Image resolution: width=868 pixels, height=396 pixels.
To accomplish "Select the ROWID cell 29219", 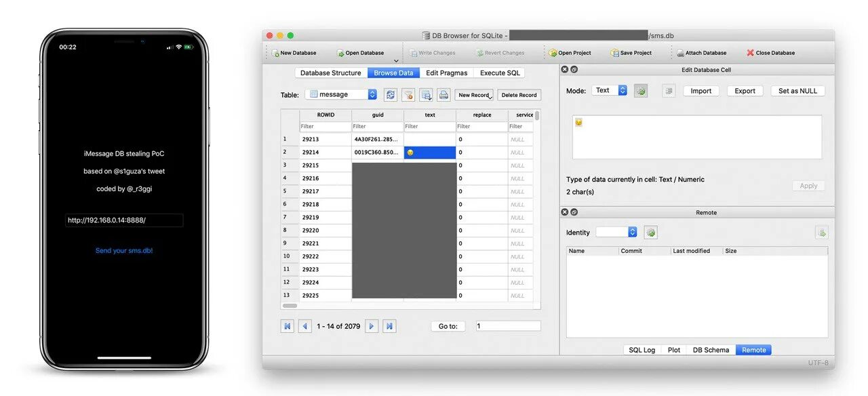I will click(325, 218).
